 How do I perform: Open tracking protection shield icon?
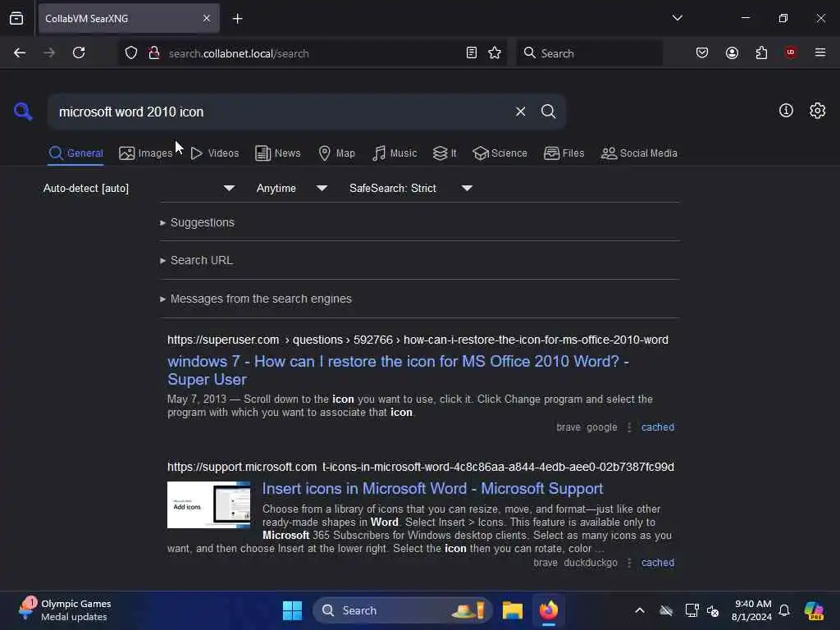tap(131, 53)
